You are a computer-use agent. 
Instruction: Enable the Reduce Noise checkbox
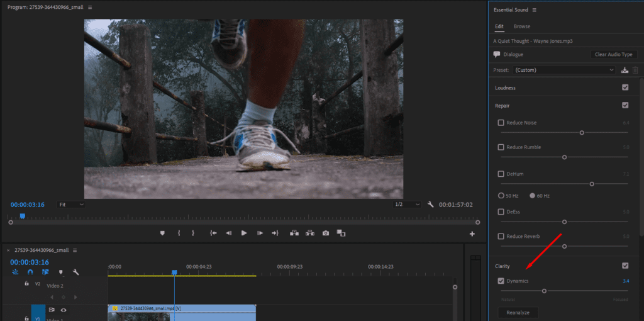(x=501, y=123)
